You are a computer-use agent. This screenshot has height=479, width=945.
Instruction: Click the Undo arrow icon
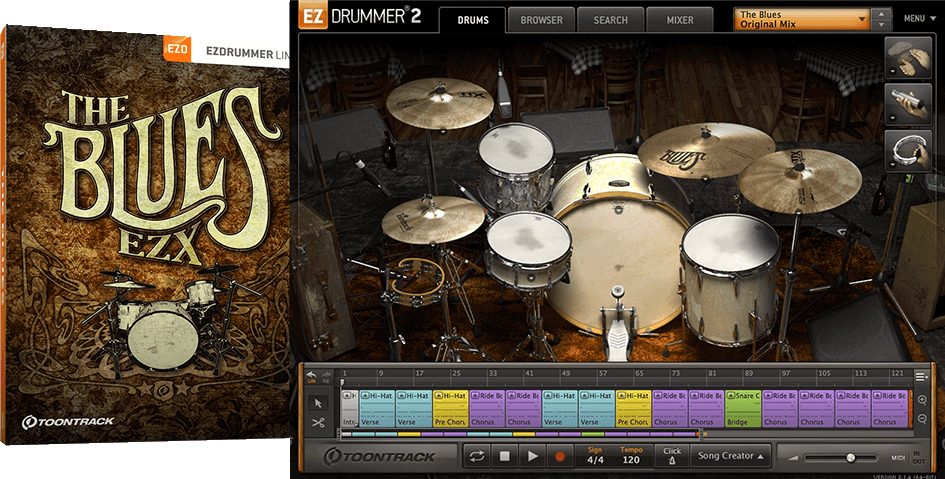point(312,377)
